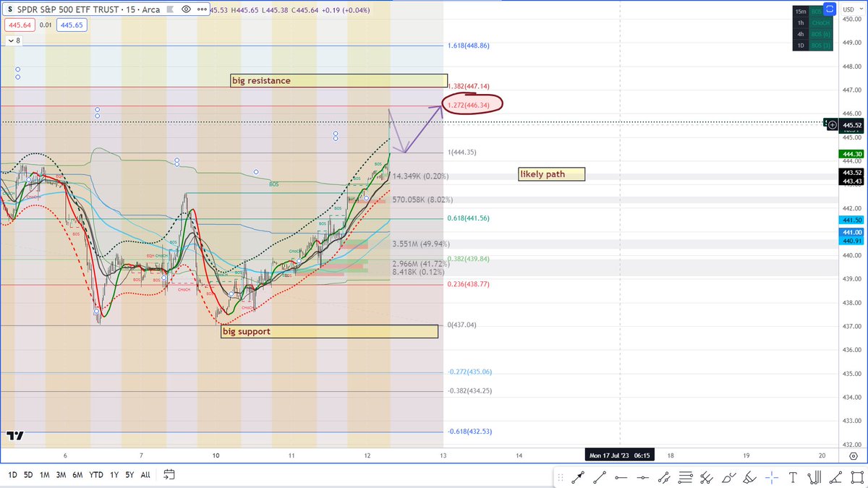
Task: Open the go-to-date calendar icon
Action: click(x=169, y=475)
